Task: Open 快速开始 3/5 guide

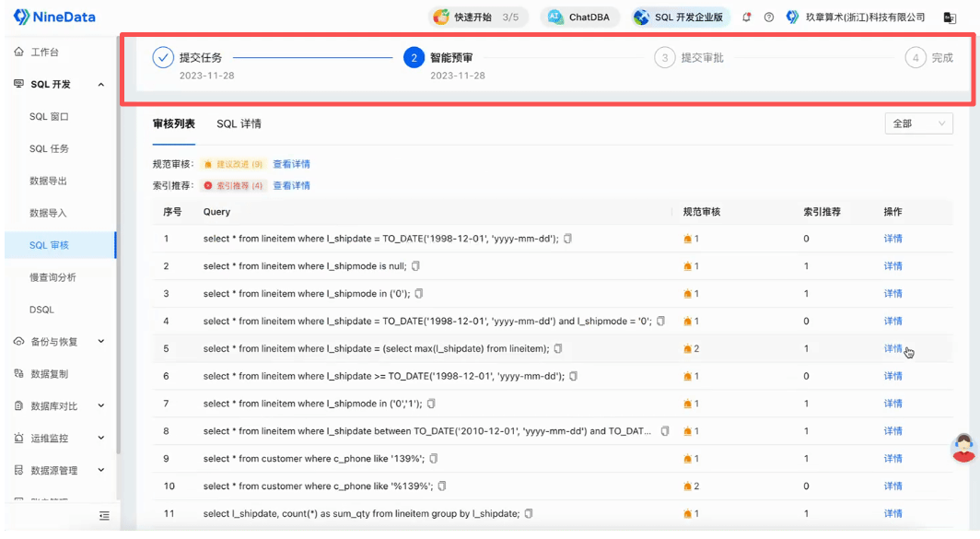Action: point(478,17)
